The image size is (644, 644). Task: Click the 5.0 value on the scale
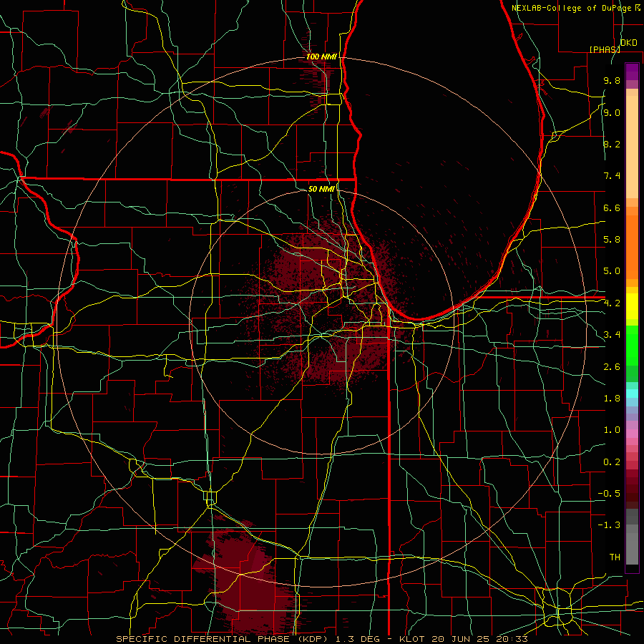pyautogui.click(x=612, y=271)
